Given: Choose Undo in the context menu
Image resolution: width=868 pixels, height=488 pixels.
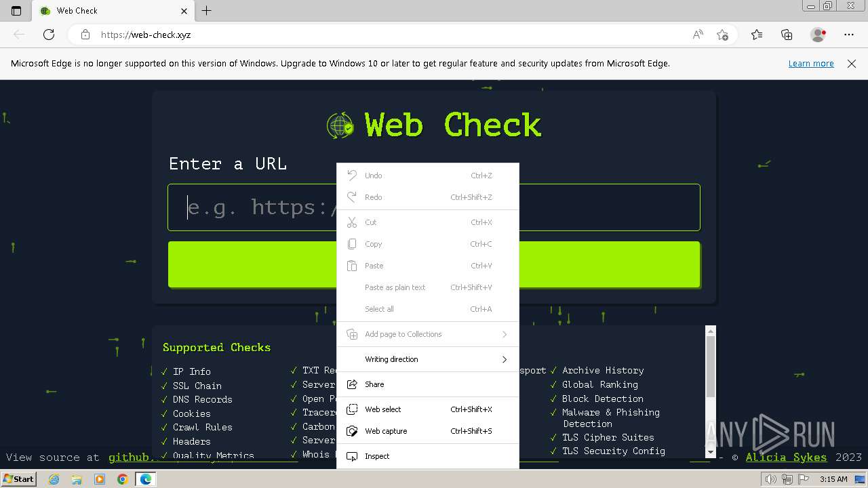Looking at the screenshot, I should [x=428, y=176].
